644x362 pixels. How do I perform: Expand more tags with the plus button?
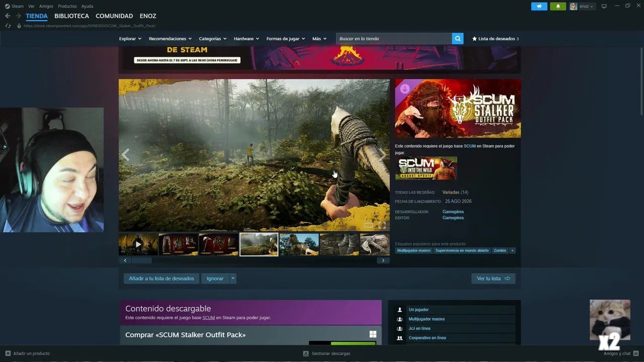pyautogui.click(x=512, y=250)
